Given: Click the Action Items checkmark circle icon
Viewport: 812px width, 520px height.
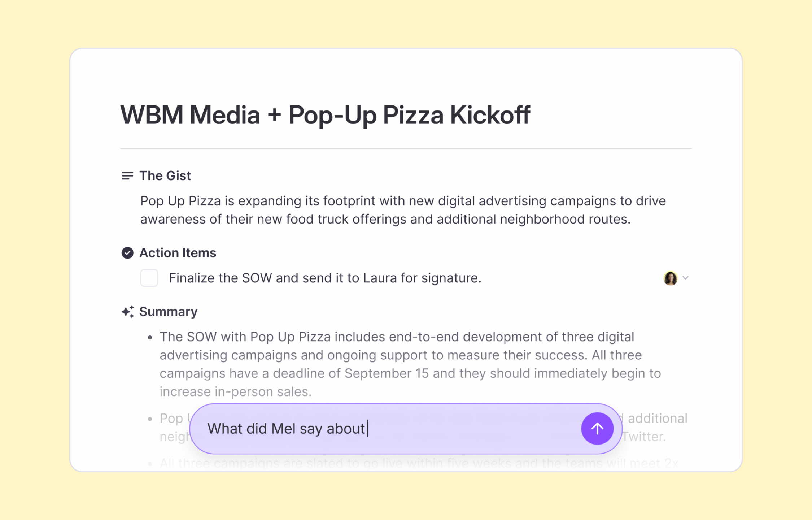Looking at the screenshot, I should [x=127, y=253].
